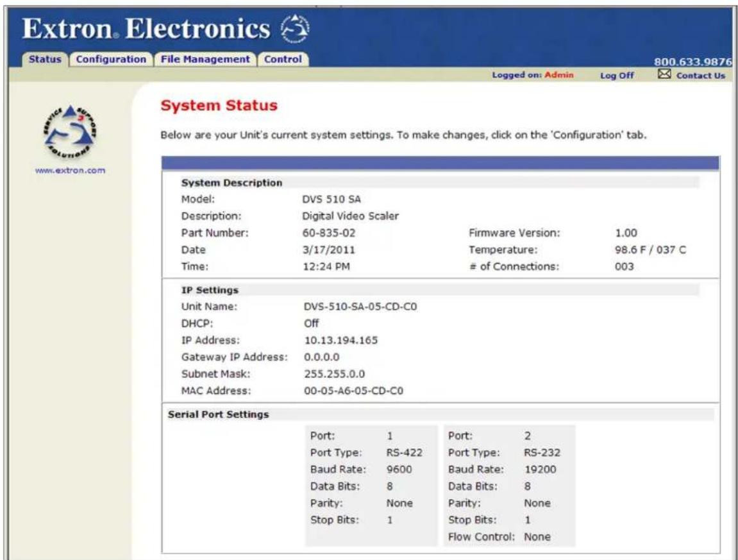Select the DHCP value Off
This screenshot has height=560, width=738.
(311, 323)
